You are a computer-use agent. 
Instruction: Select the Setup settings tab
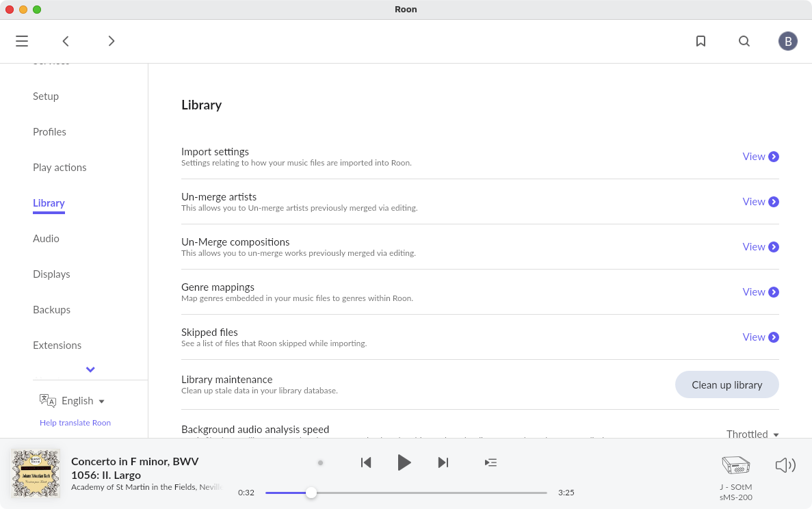(46, 96)
